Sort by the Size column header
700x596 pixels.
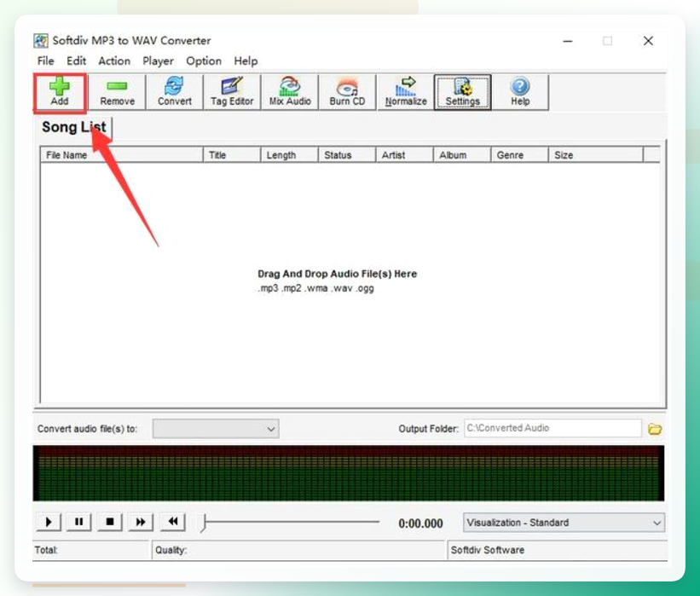tap(596, 155)
